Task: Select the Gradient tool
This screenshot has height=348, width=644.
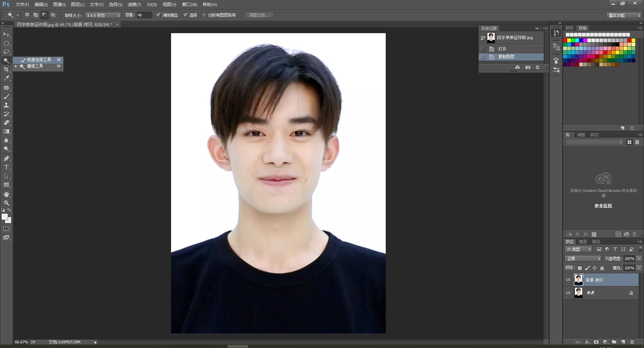Action: tap(6, 131)
